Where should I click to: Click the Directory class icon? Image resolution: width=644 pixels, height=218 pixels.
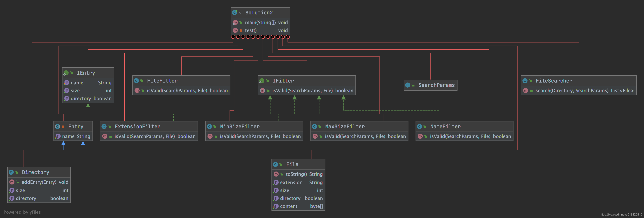tap(11, 172)
